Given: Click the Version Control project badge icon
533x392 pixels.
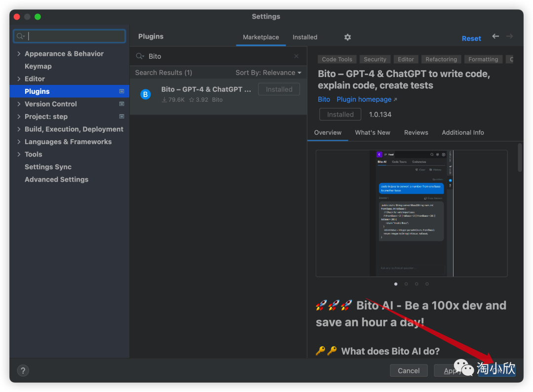Looking at the screenshot, I should 122,104.
